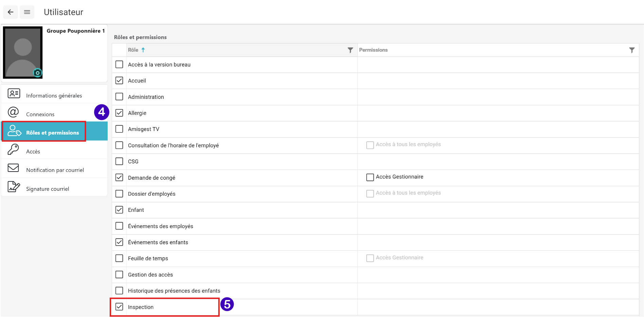Open the Permissions column filter
The height and width of the screenshot is (317, 644).
click(x=632, y=50)
